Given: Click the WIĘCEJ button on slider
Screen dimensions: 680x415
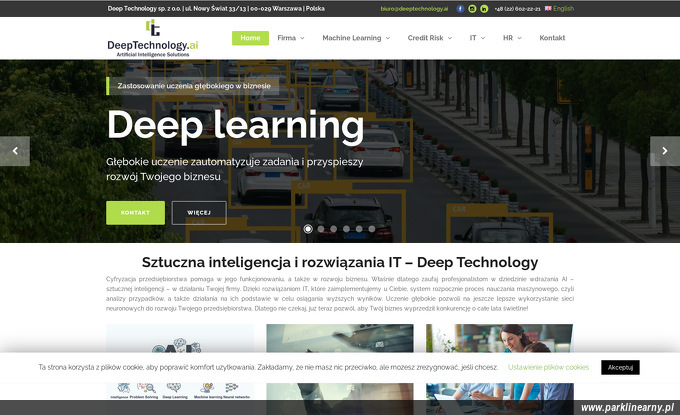Looking at the screenshot, I should click(x=199, y=212).
